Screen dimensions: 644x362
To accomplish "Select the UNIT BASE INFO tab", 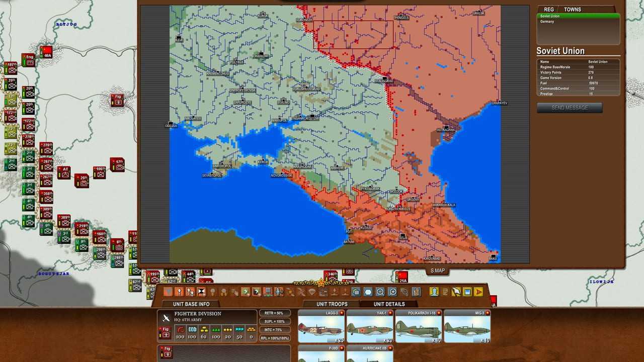I will 191,304.
